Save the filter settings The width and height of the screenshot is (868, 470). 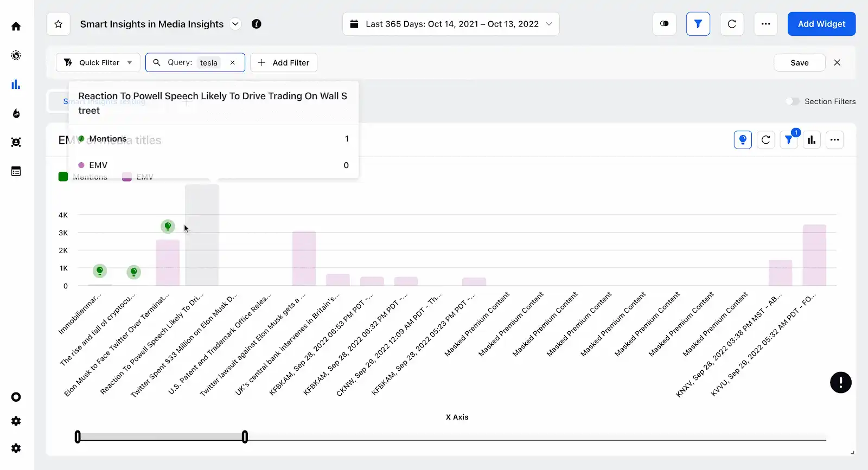coord(800,62)
